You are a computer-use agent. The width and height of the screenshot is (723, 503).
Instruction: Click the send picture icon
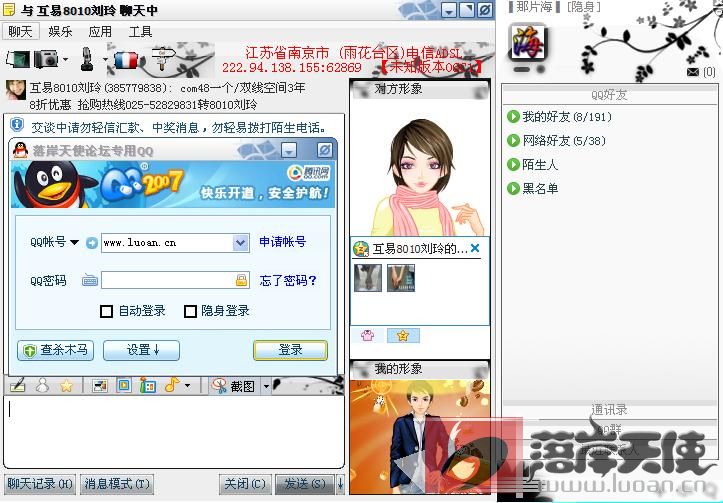point(100,385)
